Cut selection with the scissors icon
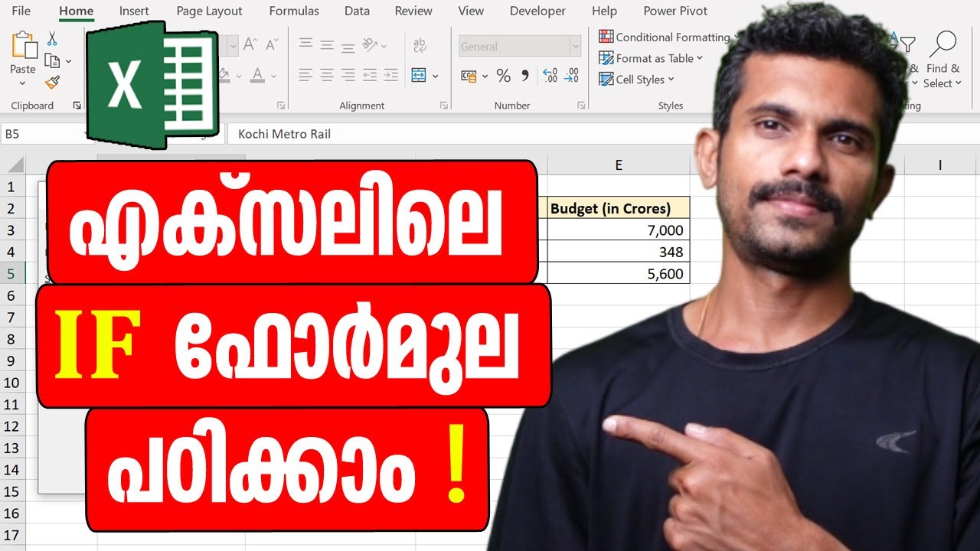 pyautogui.click(x=52, y=38)
